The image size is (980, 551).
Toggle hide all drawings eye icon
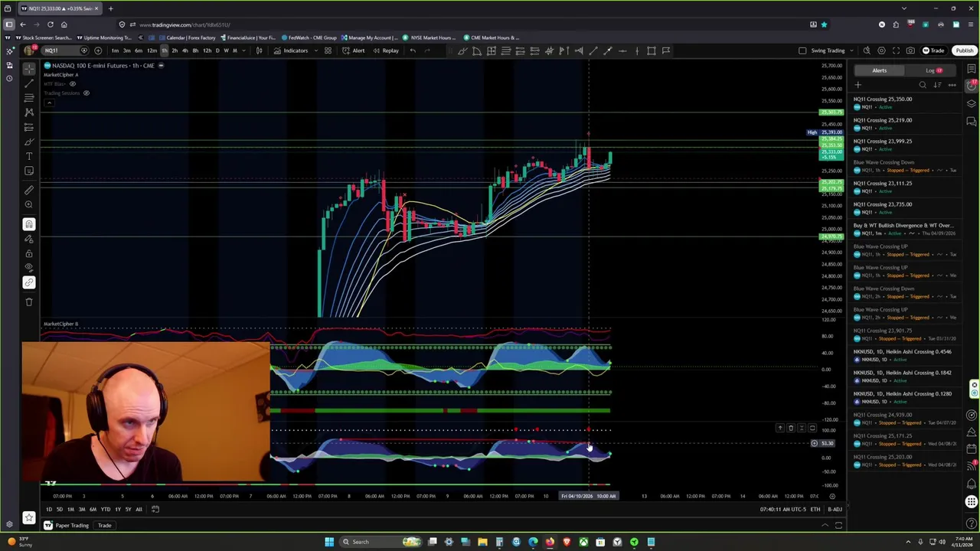coord(29,268)
